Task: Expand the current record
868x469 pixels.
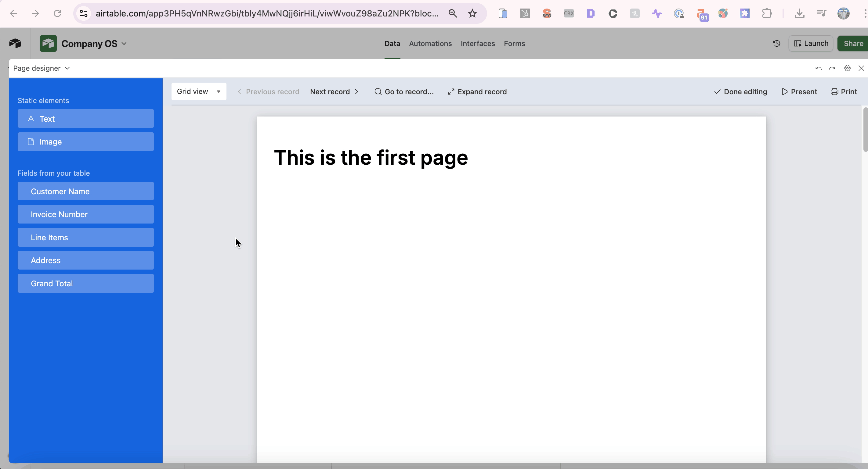Action: pyautogui.click(x=477, y=91)
